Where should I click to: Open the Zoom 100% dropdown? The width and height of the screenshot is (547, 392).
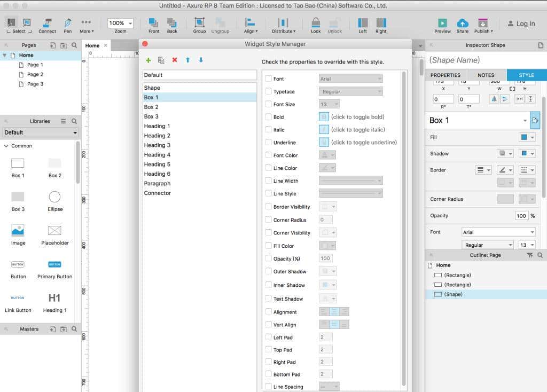[120, 23]
